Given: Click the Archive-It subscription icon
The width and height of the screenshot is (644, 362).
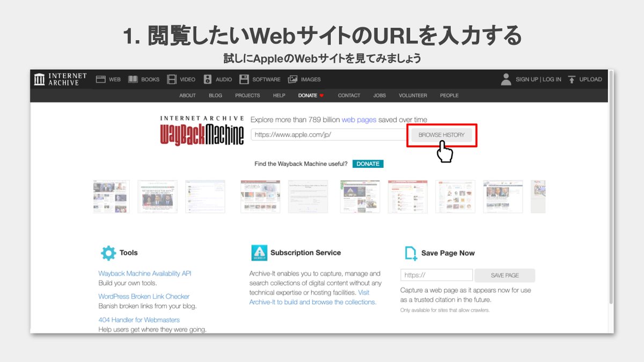Looking at the screenshot, I should [259, 253].
